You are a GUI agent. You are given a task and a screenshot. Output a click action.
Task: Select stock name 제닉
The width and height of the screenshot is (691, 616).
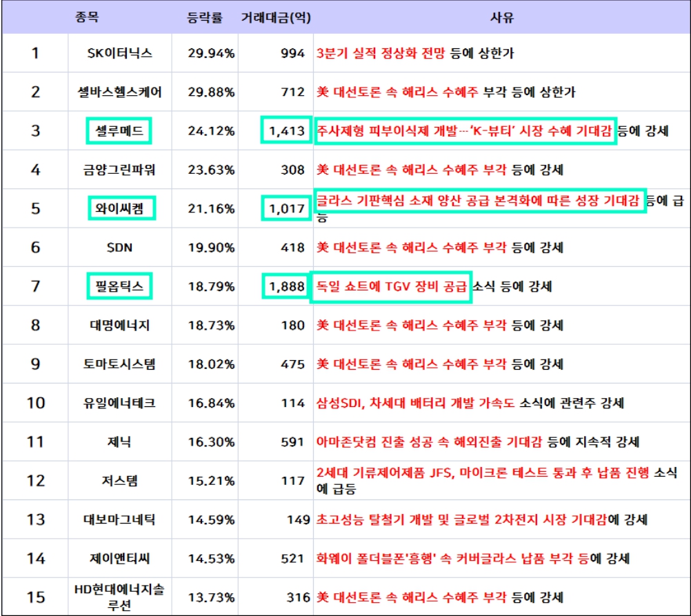120,442
